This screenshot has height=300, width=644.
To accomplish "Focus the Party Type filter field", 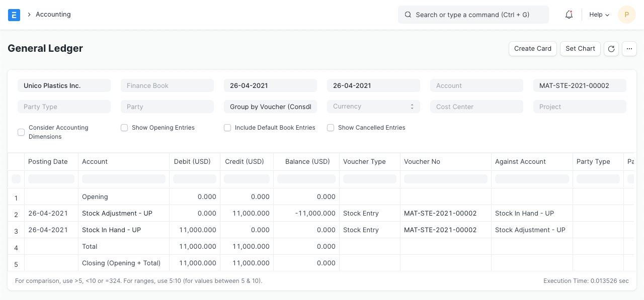I will 64,107.
